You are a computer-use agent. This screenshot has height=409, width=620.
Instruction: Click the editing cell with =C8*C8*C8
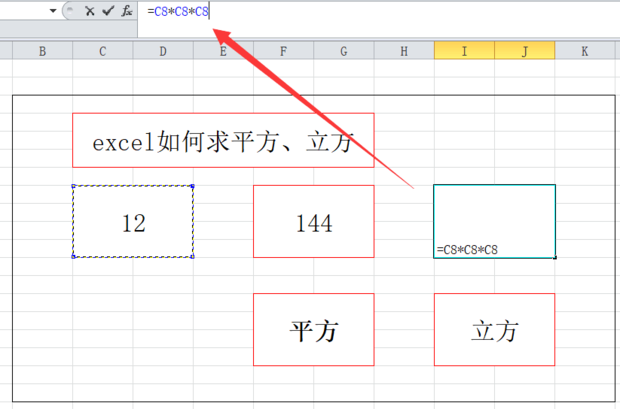click(495, 222)
